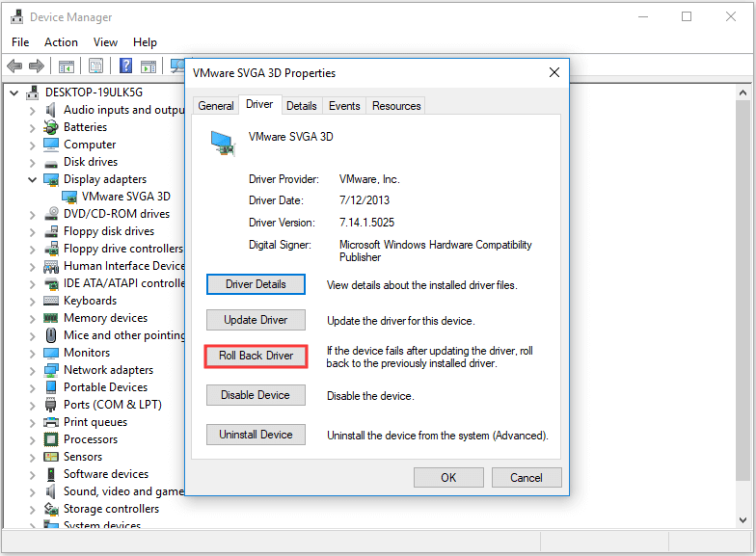Screen dimensions: 756x556
Task: Click the Update Driver button
Action: (256, 320)
